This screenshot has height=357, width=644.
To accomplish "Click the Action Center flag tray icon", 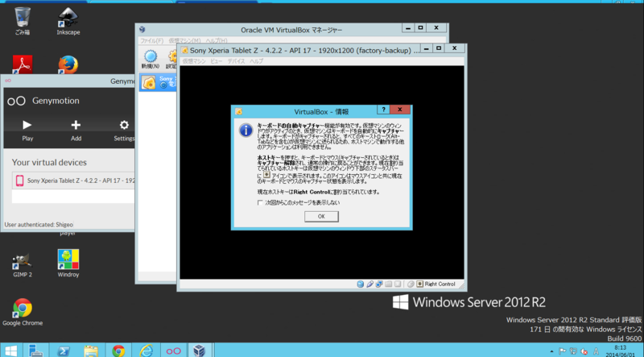I will click(562, 351).
